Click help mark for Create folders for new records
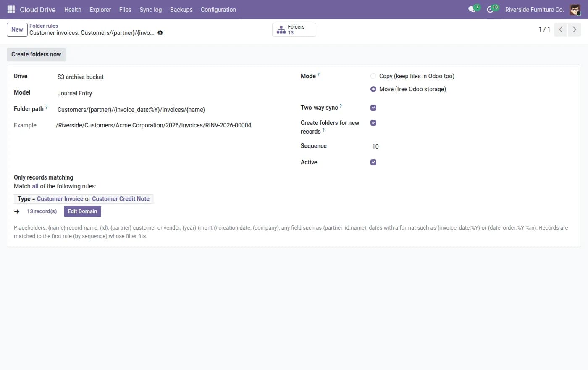588x370 pixels. [323, 130]
